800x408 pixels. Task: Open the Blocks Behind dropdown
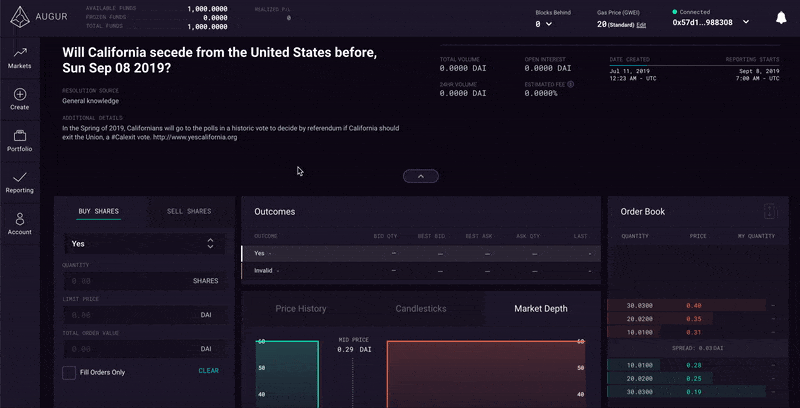pyautogui.click(x=544, y=23)
